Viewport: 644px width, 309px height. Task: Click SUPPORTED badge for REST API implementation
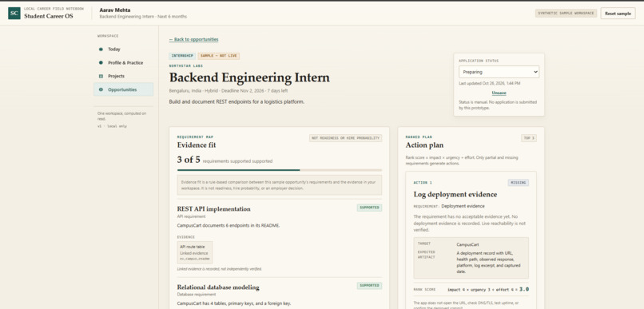[369, 208]
